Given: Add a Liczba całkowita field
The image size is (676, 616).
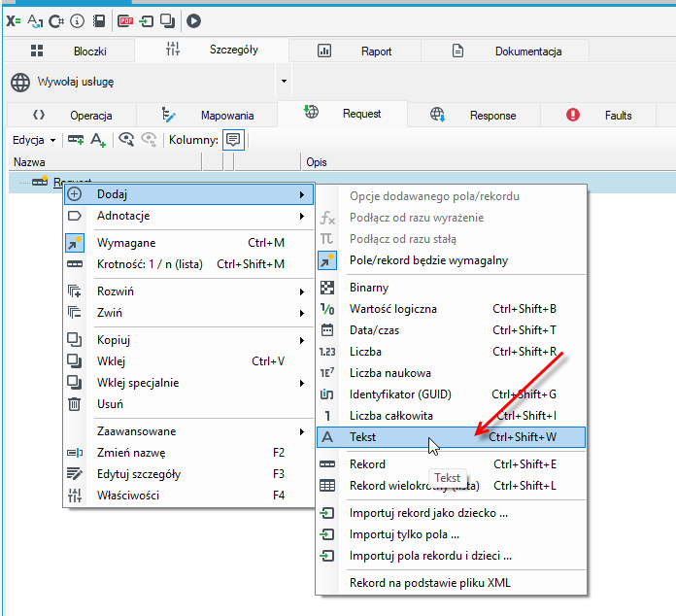Looking at the screenshot, I should 451,416.
